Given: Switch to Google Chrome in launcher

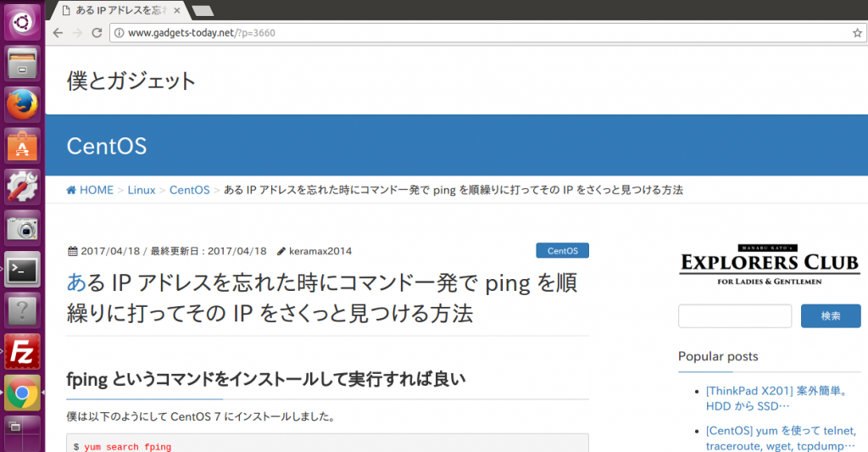Looking at the screenshot, I should 22,393.
